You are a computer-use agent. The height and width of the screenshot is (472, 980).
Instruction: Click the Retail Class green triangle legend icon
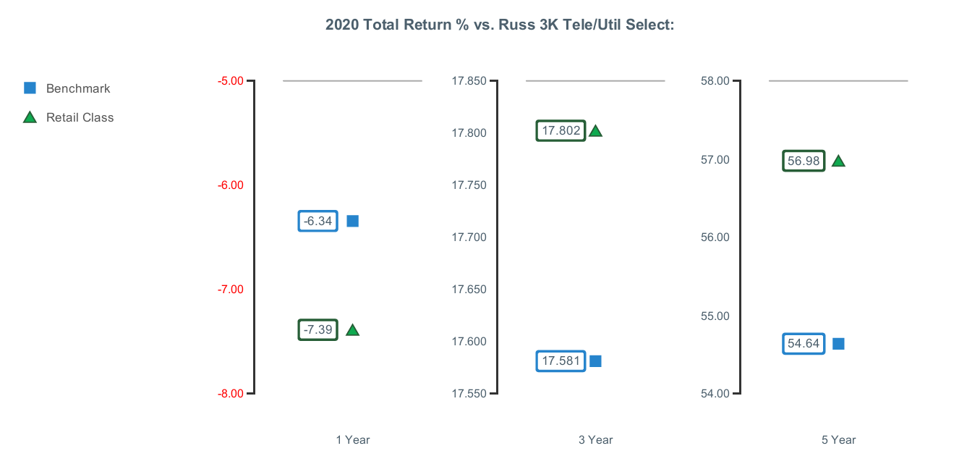click(x=30, y=117)
